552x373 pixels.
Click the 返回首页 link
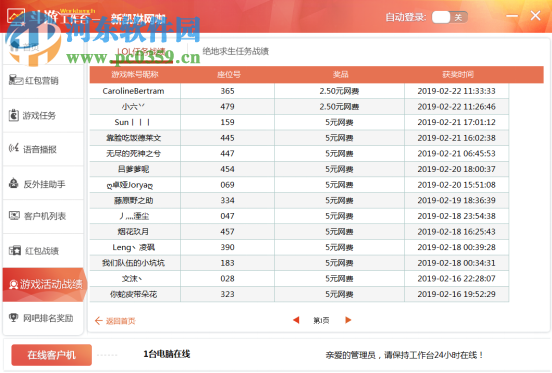click(115, 321)
